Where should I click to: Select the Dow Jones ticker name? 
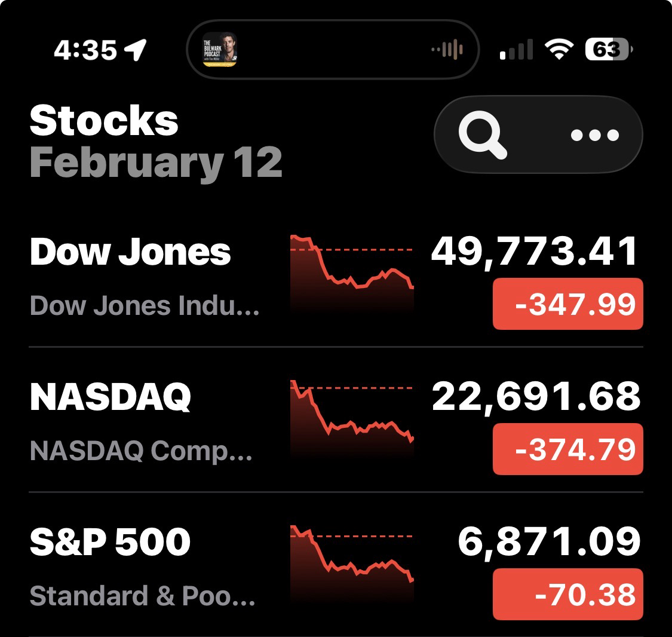130,252
